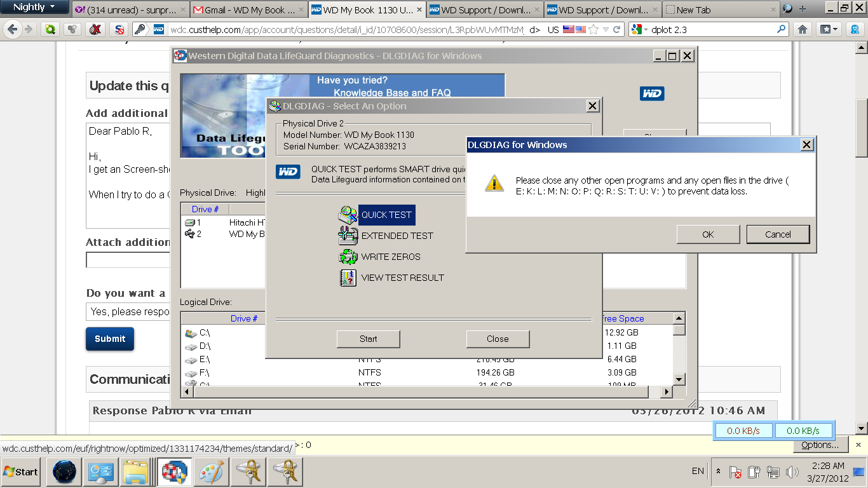The height and width of the screenshot is (488, 868).
Task: Click the volume speaker icon in system tray
Action: 792,472
